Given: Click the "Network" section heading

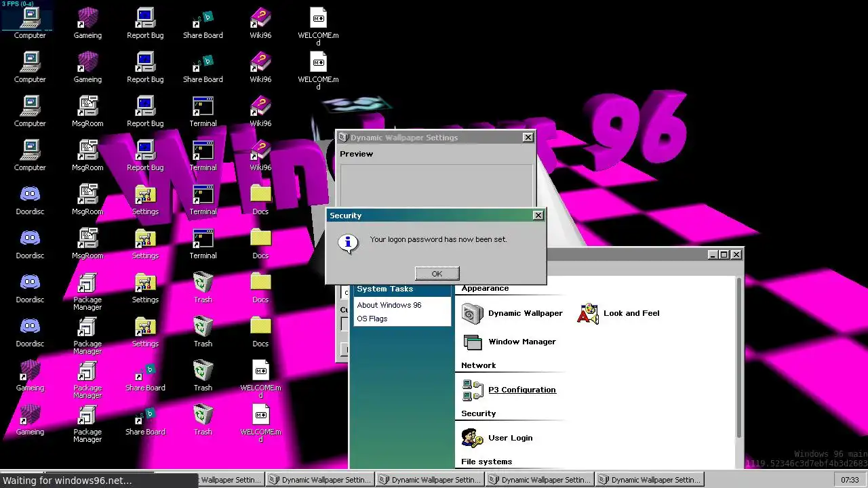Looking at the screenshot, I should [x=479, y=365].
